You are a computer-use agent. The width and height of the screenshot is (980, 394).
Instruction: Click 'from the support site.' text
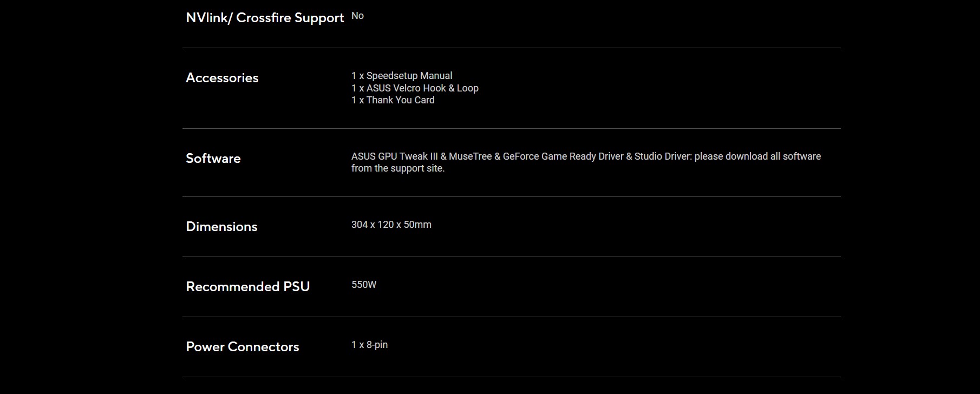pos(398,168)
